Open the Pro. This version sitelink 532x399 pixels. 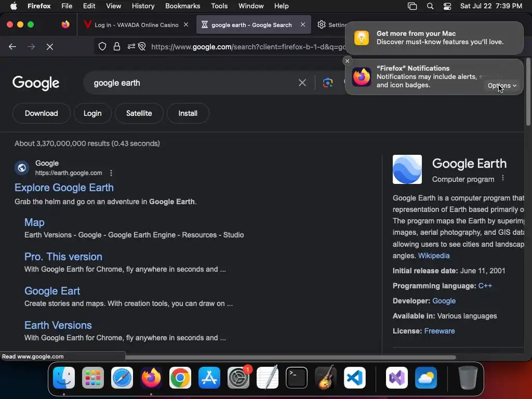point(63,257)
